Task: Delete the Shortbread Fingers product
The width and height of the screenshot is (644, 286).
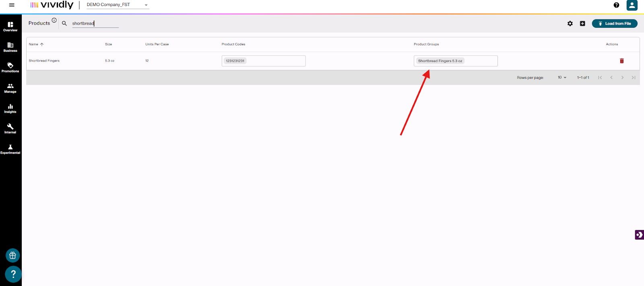Action: pos(621,61)
